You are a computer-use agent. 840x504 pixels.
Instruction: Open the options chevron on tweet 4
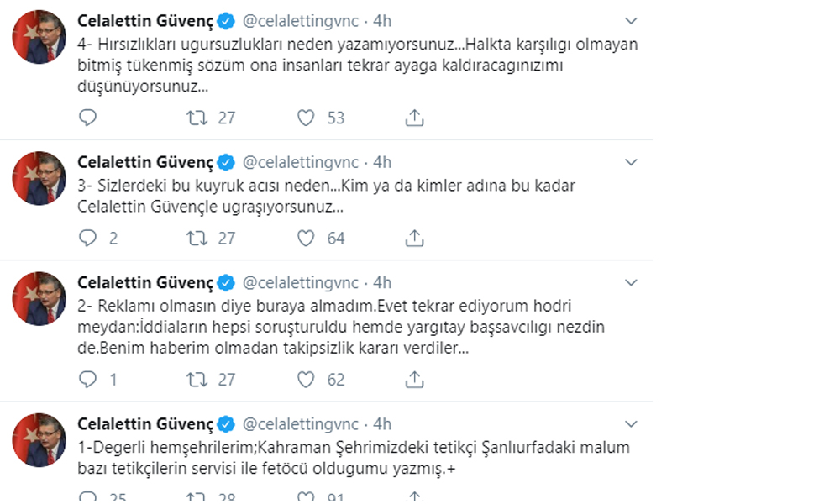[x=633, y=20]
